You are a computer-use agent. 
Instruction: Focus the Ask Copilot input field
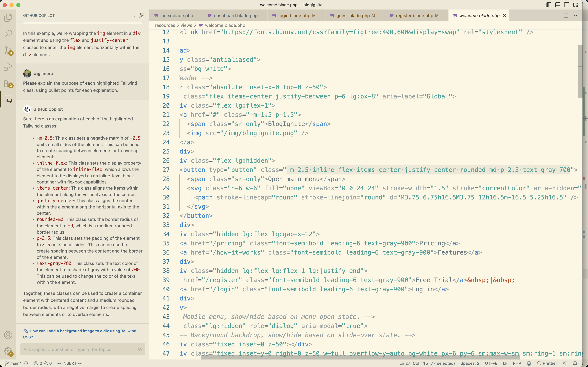tap(79, 349)
